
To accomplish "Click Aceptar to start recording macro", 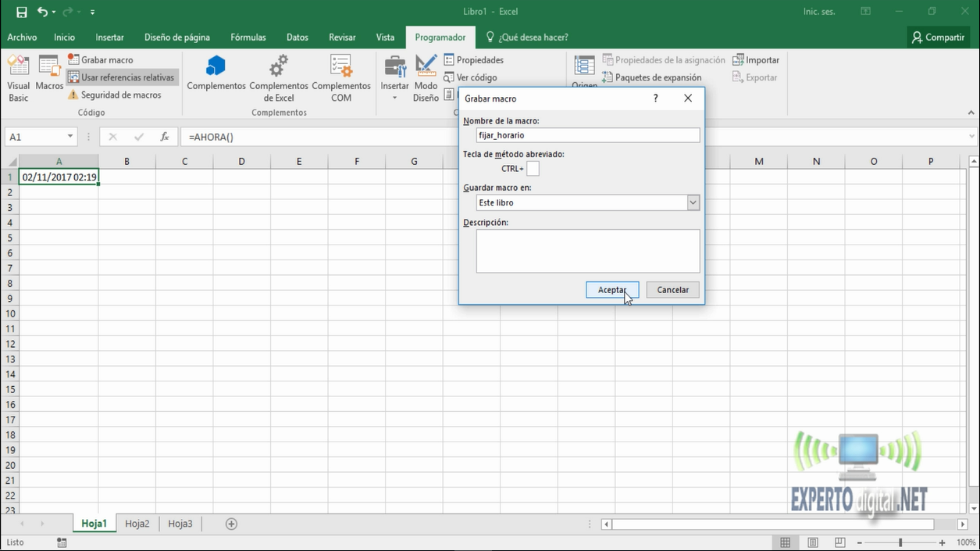I will [612, 290].
